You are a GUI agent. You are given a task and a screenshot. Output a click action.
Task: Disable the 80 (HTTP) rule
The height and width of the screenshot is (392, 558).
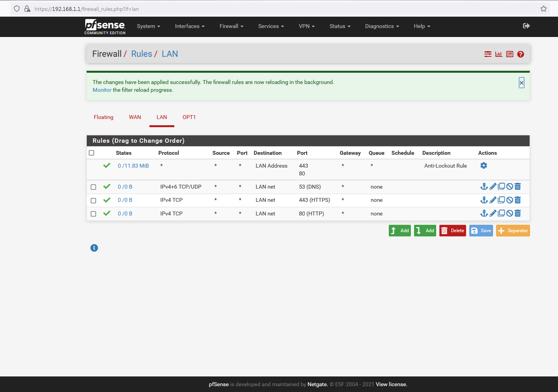click(510, 213)
